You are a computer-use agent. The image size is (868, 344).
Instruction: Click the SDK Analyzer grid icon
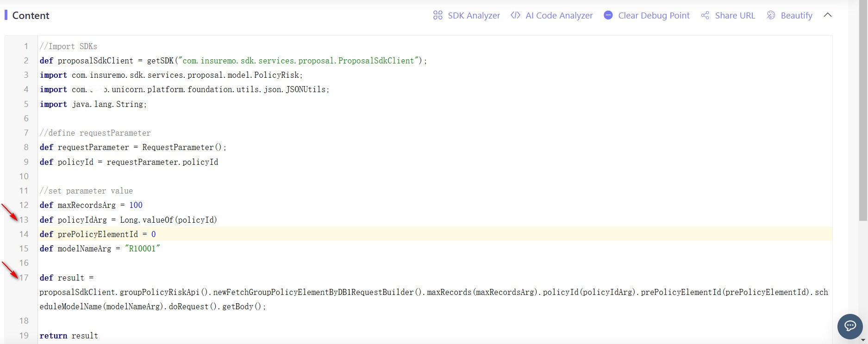point(437,15)
